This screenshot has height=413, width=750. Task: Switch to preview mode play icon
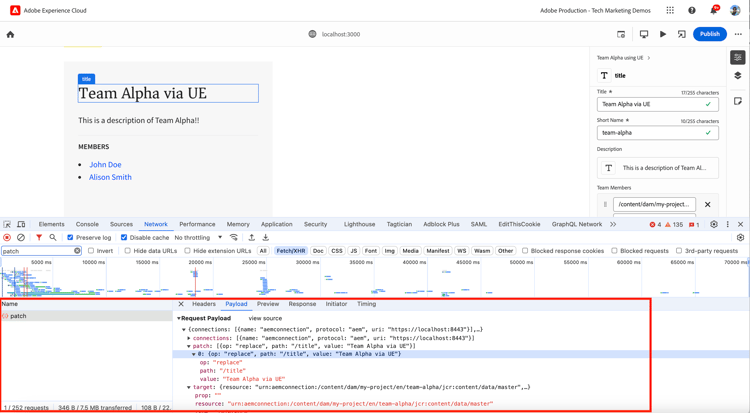click(663, 34)
